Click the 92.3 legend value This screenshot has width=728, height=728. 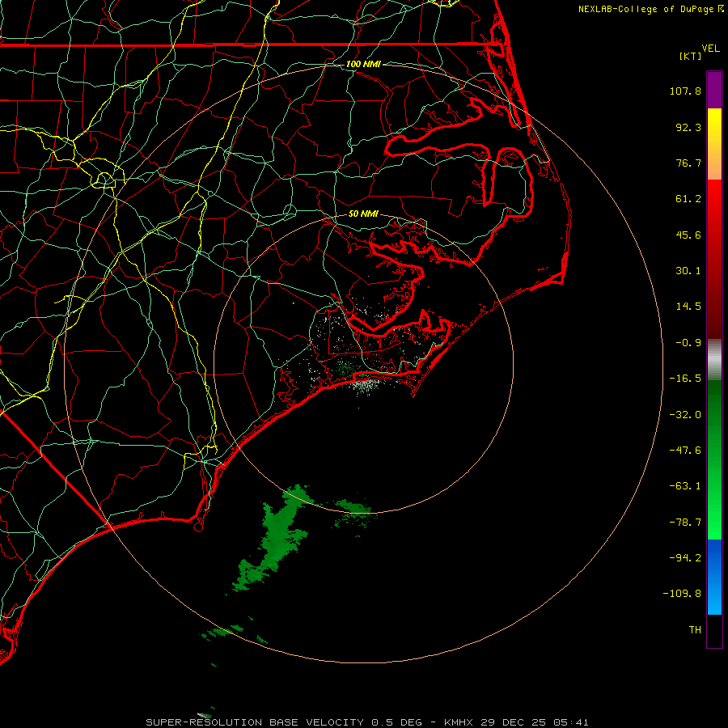688,127
